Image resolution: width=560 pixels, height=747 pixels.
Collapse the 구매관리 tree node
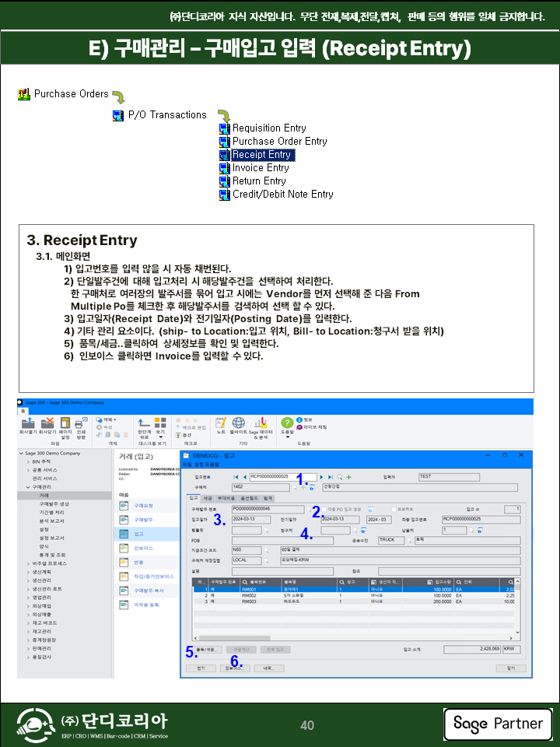pos(28,487)
